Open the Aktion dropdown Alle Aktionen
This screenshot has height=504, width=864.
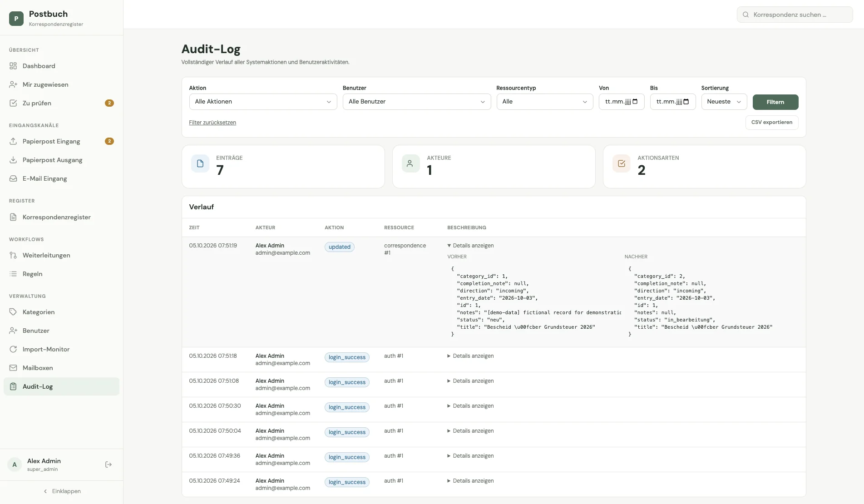(x=263, y=102)
